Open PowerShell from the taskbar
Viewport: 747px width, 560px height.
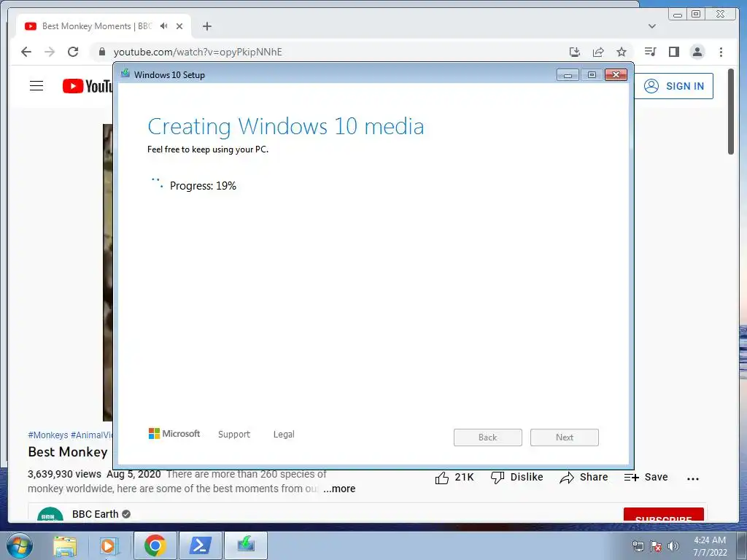pyautogui.click(x=201, y=545)
